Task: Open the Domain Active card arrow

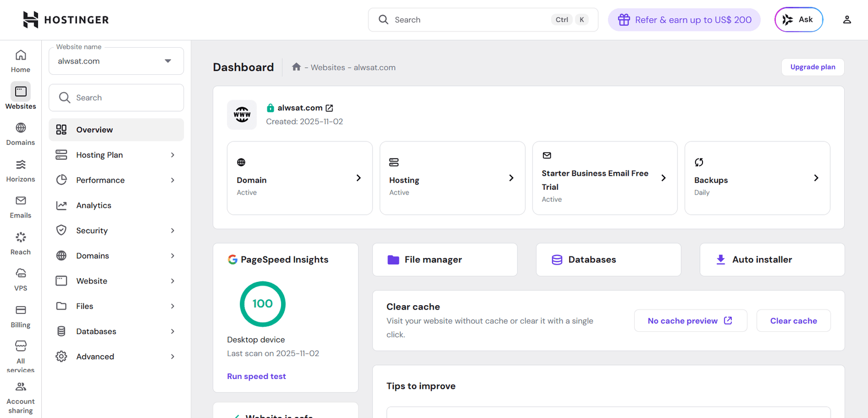Action: (x=359, y=178)
